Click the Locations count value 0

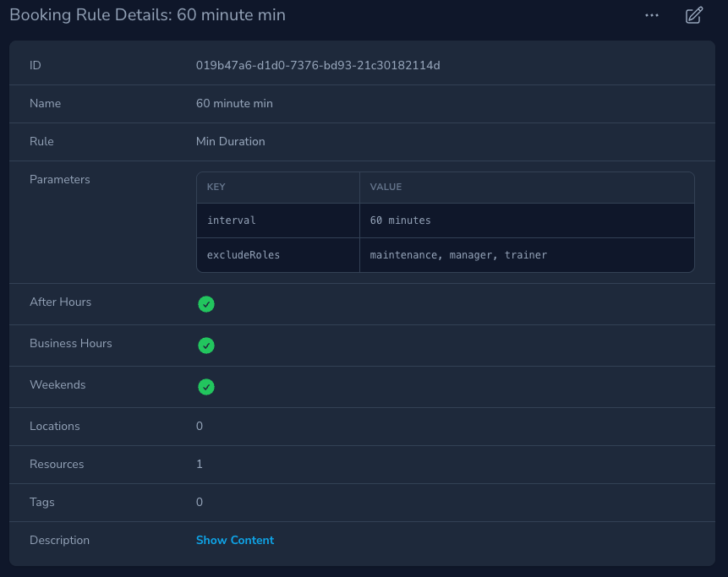[200, 427]
